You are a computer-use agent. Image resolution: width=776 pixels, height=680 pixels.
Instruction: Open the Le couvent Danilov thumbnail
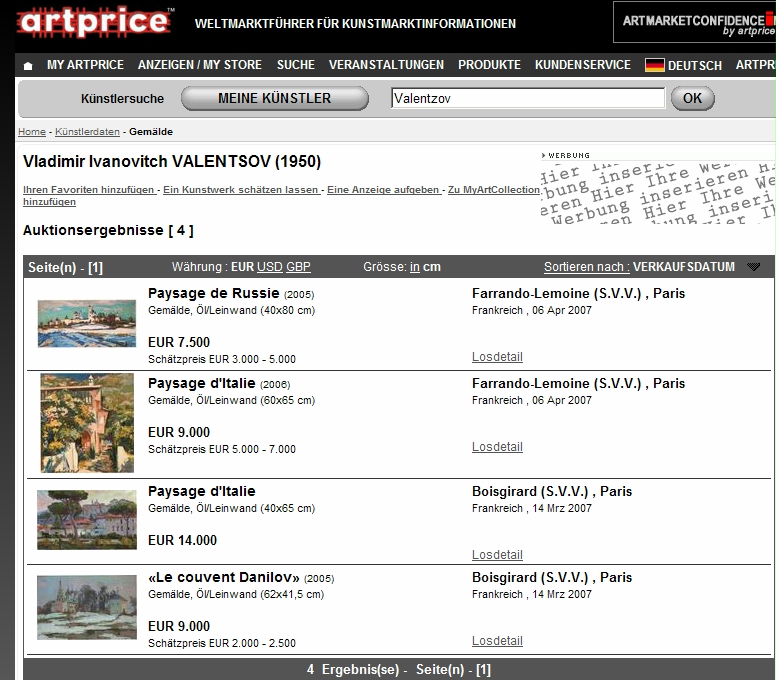tap(87, 607)
